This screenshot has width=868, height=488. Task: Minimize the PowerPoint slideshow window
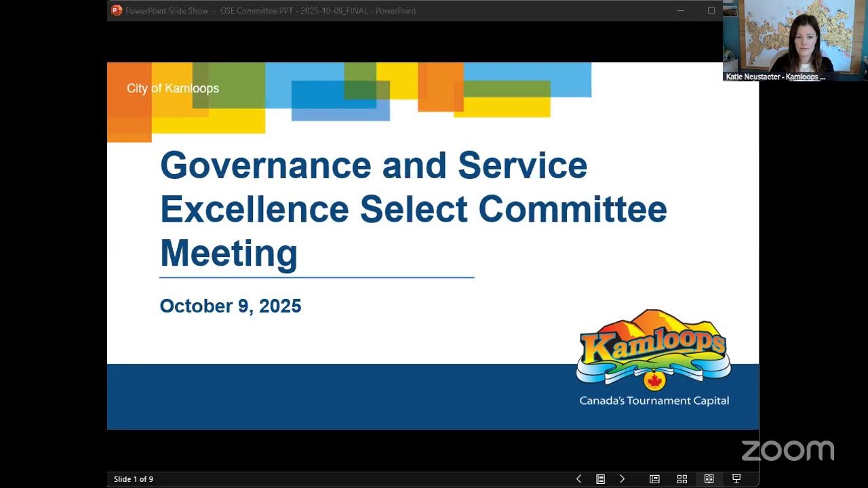pos(680,10)
